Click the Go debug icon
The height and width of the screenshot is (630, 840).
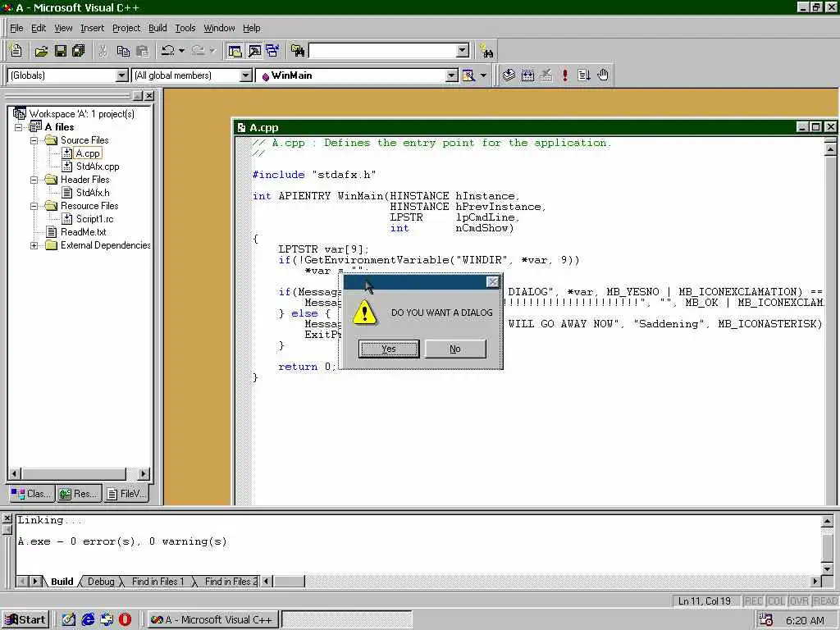[584, 75]
